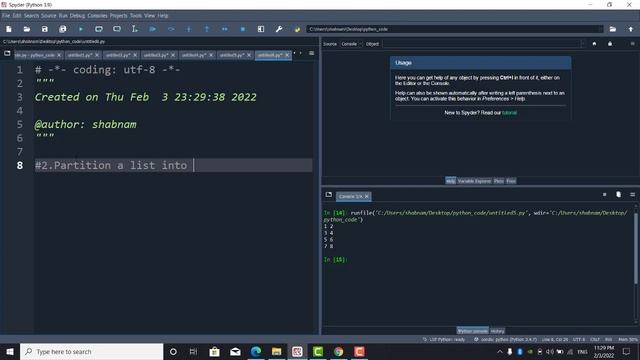640x360 pixels.
Task: Switch to the Variable Explorer tab
Action: pyautogui.click(x=474, y=181)
